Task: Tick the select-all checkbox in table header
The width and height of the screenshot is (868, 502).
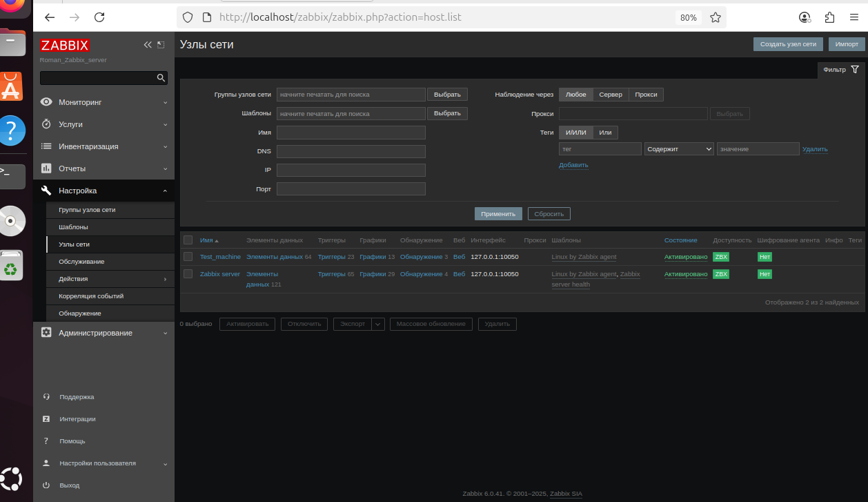Action: [x=188, y=240]
